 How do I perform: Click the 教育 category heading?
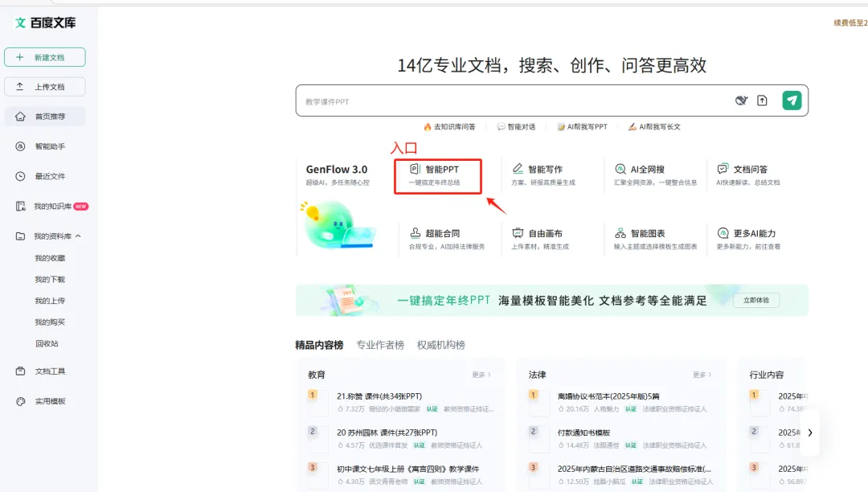[317, 375]
